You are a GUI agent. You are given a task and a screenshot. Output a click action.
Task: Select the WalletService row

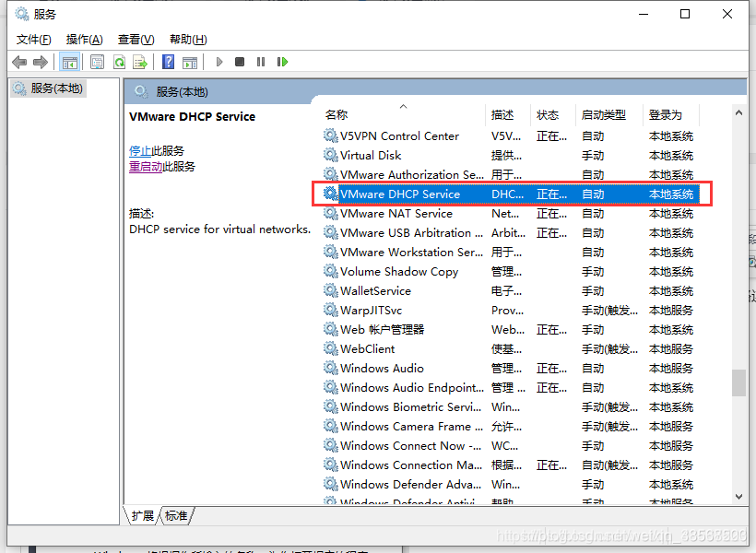pyautogui.click(x=511, y=291)
